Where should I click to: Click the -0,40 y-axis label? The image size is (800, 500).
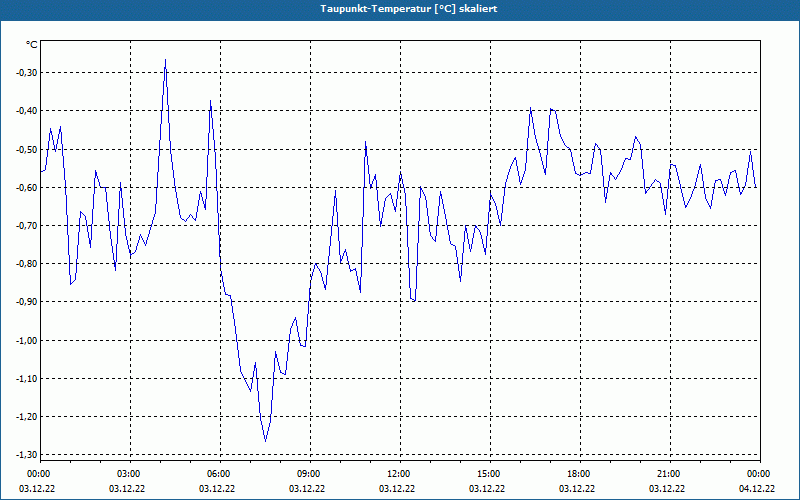(x=27, y=111)
